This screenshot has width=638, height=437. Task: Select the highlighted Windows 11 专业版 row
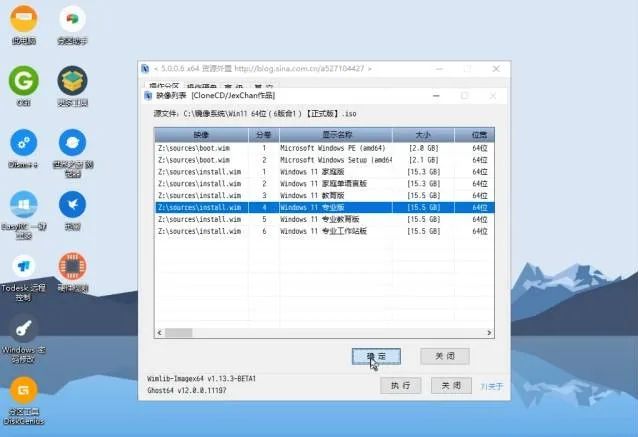[x=325, y=208]
